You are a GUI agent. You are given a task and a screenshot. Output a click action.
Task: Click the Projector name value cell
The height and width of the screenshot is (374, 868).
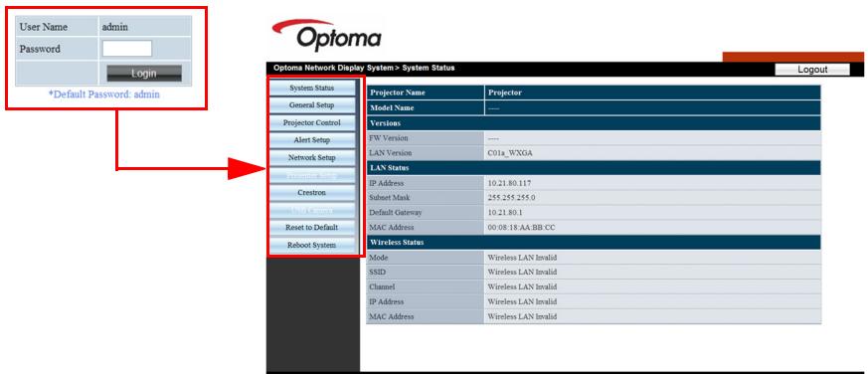pyautogui.click(x=652, y=93)
